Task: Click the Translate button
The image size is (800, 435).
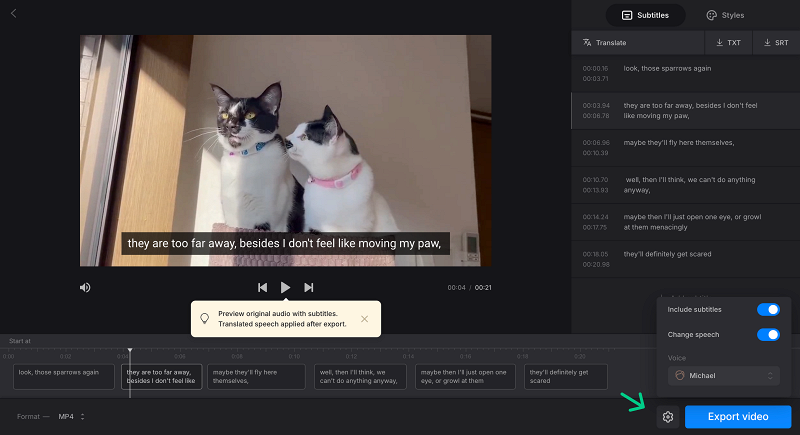Action: point(604,43)
